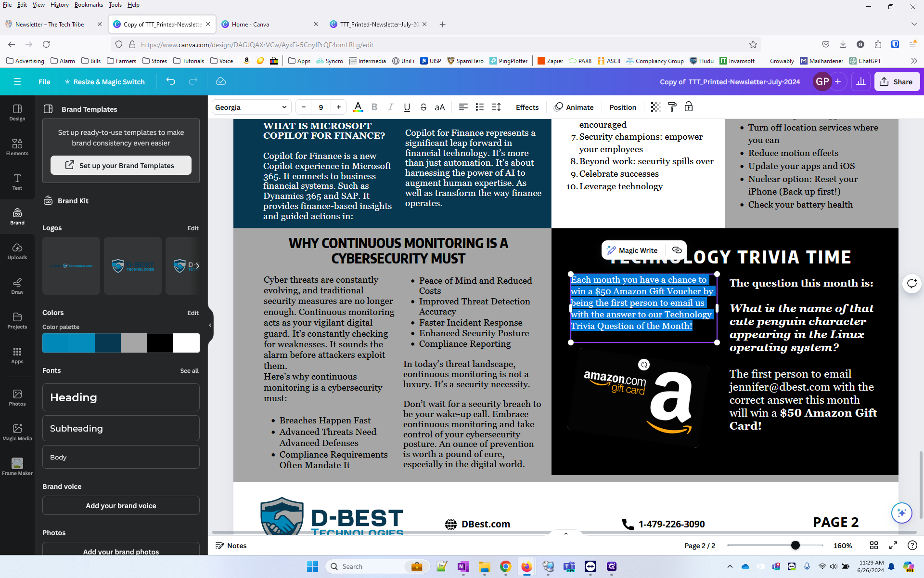Viewport: 924px width, 578px height.
Task: Toggle bulleted list formatting
Action: click(480, 107)
